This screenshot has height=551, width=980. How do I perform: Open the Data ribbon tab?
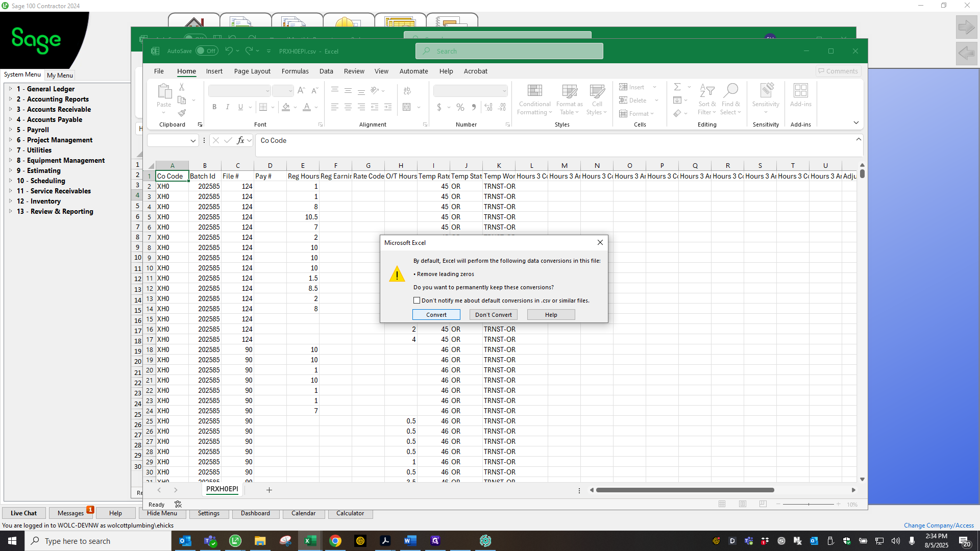pyautogui.click(x=326, y=71)
